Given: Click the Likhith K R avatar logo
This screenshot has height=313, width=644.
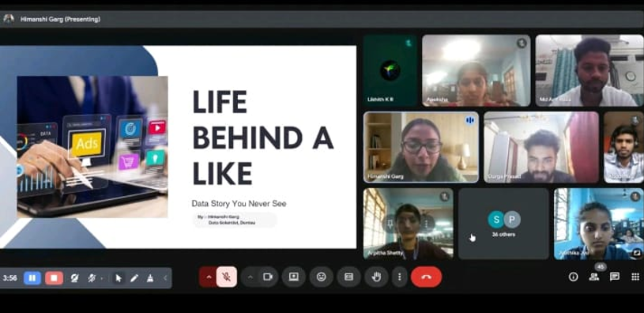Looking at the screenshot, I should click(x=390, y=70).
